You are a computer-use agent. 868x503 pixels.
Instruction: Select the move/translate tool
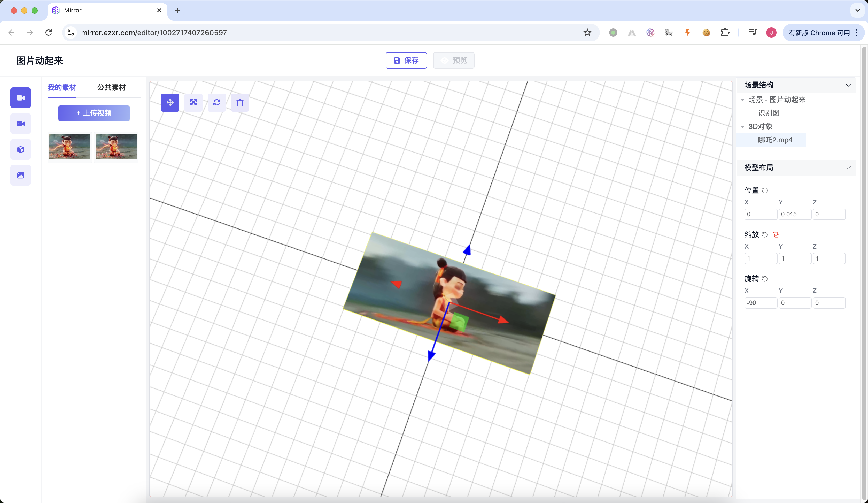170,102
